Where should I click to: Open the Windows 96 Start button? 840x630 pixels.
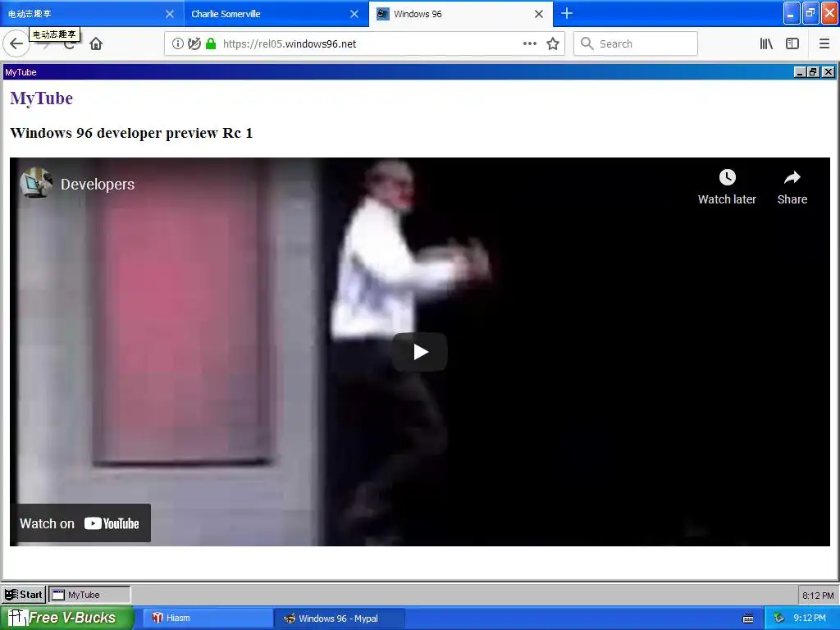coord(24,594)
